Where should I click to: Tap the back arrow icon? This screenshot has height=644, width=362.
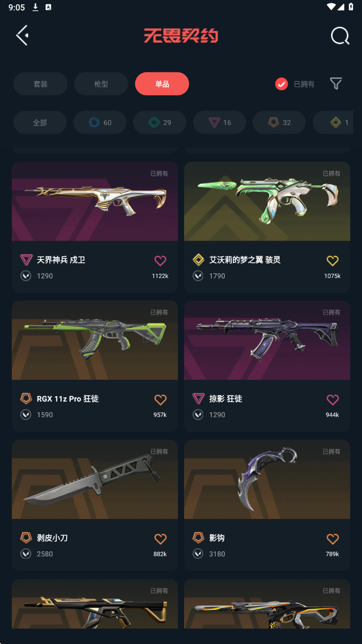(x=22, y=36)
